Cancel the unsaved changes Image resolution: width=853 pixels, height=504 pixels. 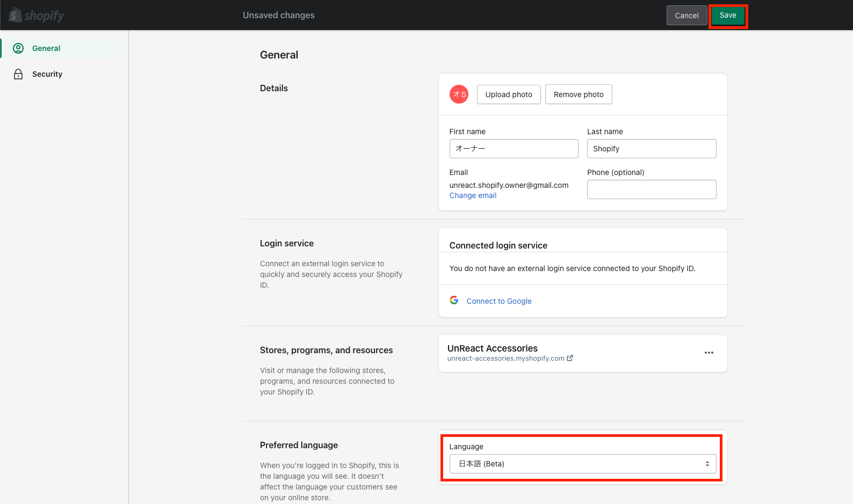(686, 16)
